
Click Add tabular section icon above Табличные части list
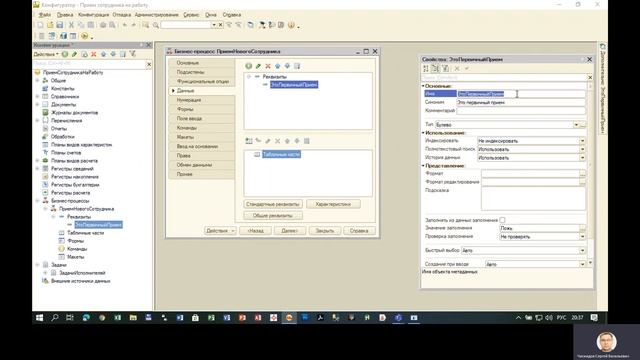(249, 141)
